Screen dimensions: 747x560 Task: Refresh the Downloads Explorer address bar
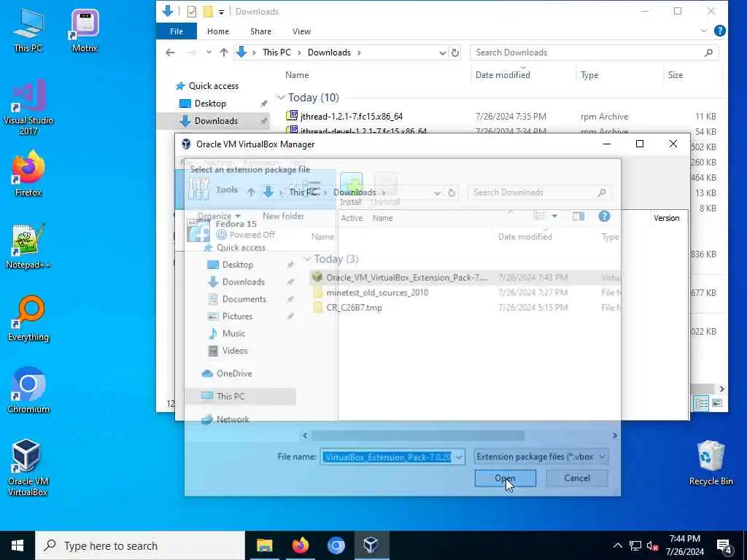click(x=455, y=52)
